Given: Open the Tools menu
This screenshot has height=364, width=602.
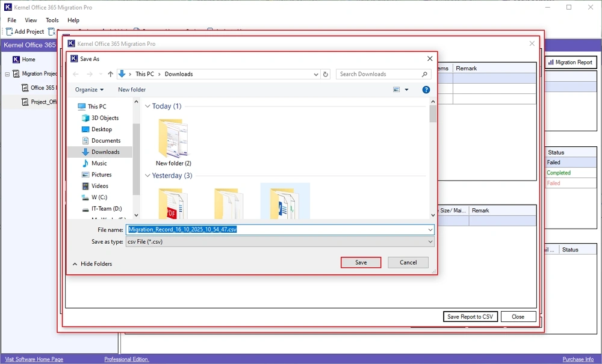Looking at the screenshot, I should 52,20.
